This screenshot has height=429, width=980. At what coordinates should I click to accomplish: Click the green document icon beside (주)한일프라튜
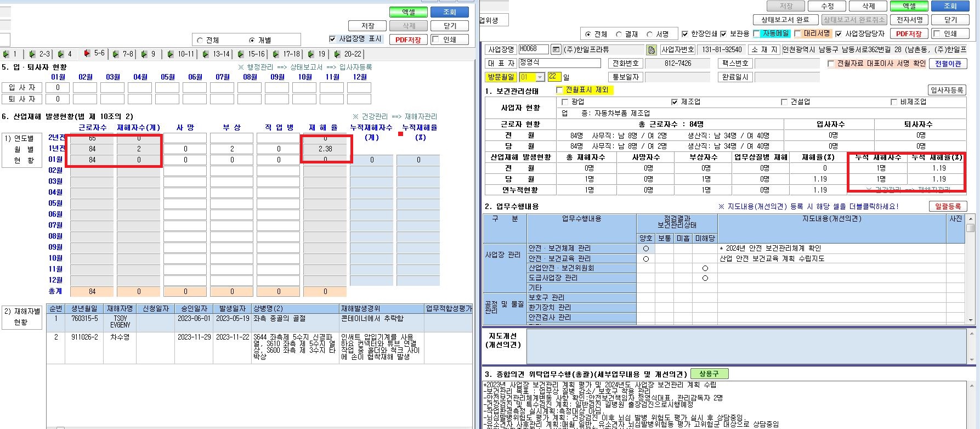point(652,50)
